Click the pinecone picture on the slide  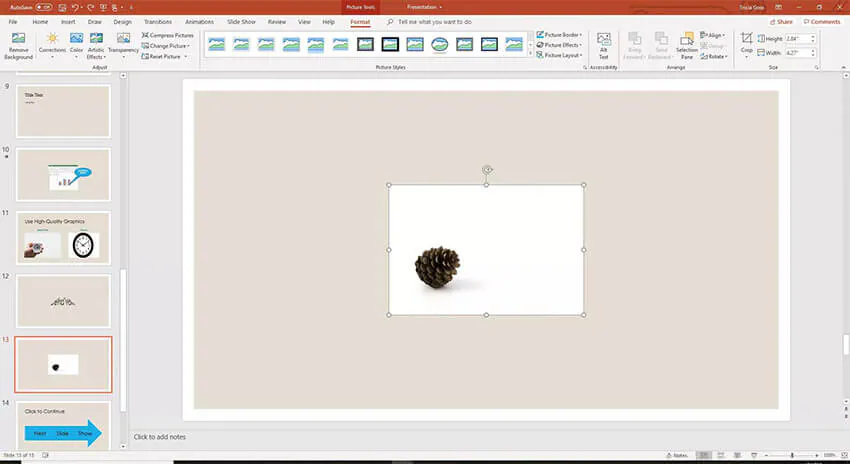(486, 250)
